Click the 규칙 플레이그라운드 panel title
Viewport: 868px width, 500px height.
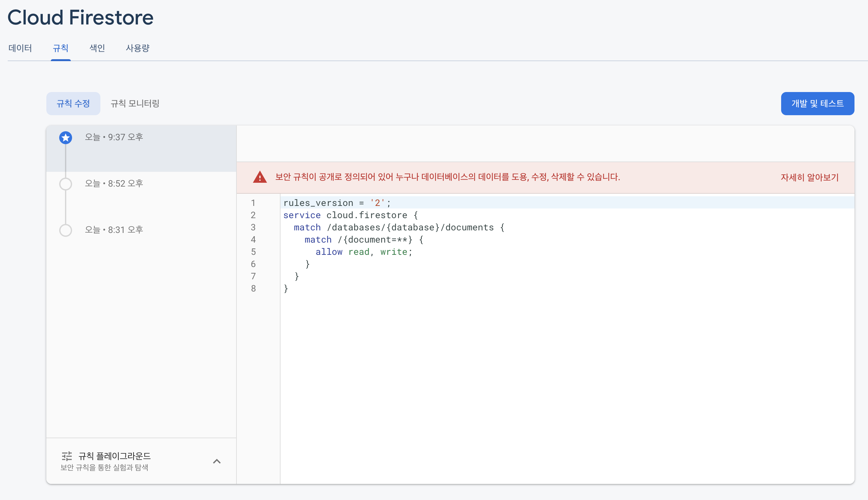114,456
